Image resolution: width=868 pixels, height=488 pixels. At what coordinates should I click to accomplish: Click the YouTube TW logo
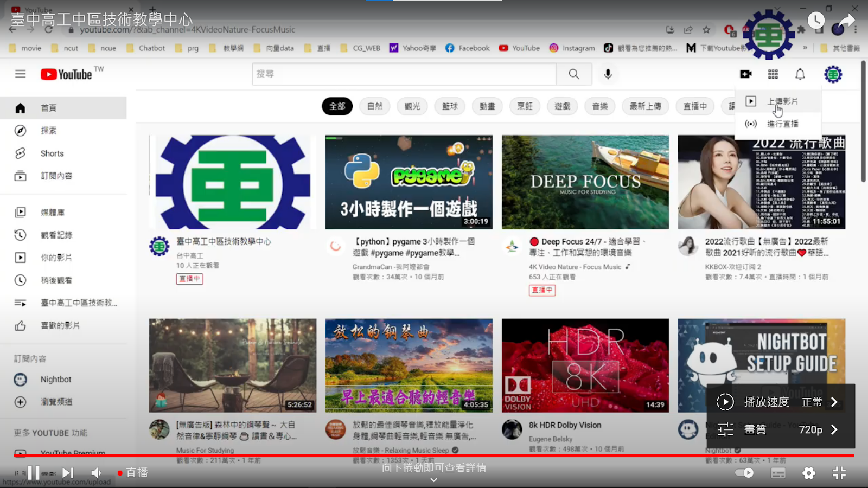tap(72, 74)
